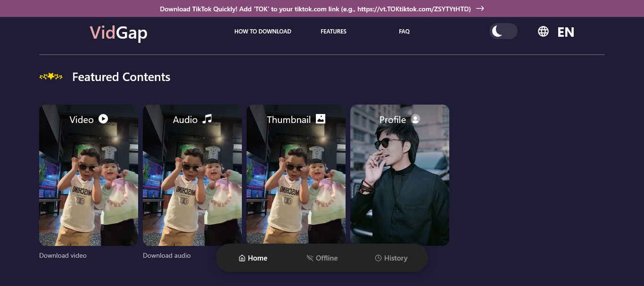Toggle the dark mode switch
The height and width of the screenshot is (286, 644).
coord(504,32)
